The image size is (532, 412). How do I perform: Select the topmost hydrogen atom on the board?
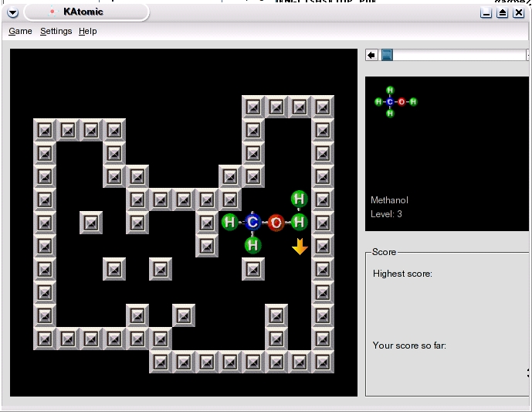click(299, 199)
